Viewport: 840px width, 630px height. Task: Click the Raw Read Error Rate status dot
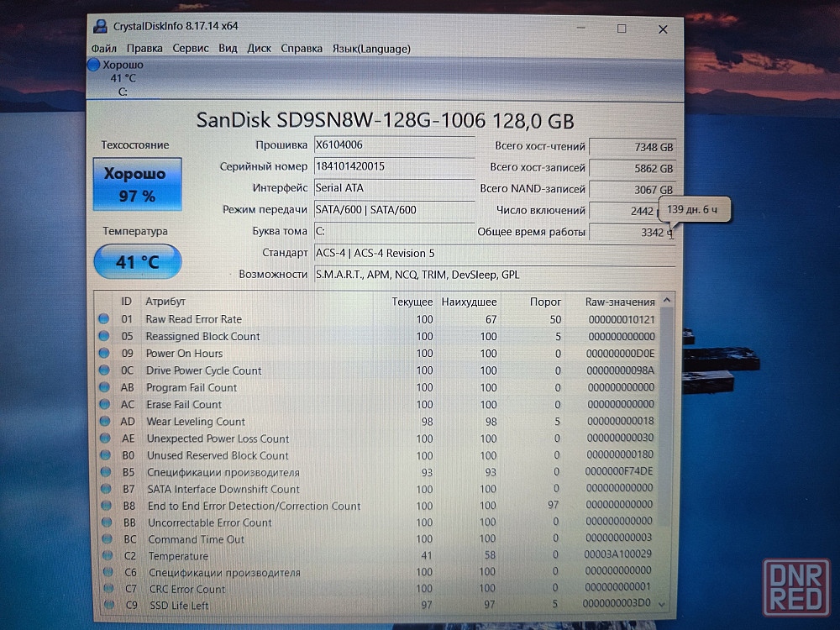coord(104,319)
